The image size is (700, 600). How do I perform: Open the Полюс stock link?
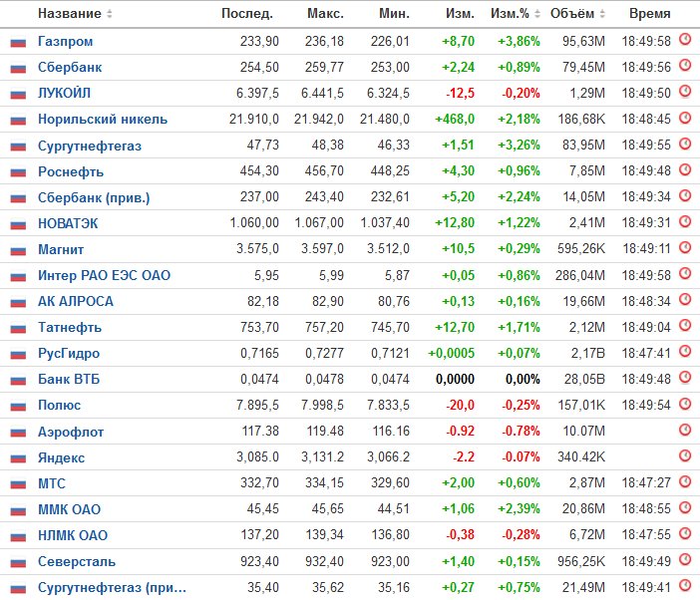(x=59, y=405)
